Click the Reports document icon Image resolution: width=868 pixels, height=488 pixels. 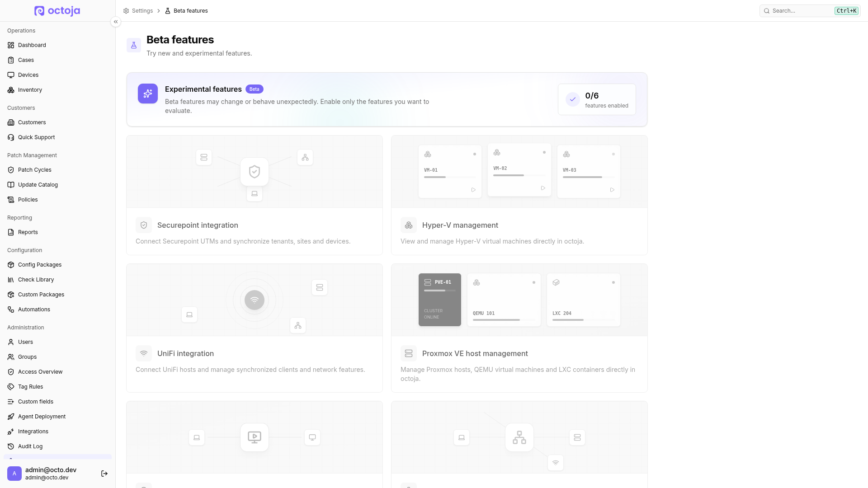(x=11, y=232)
